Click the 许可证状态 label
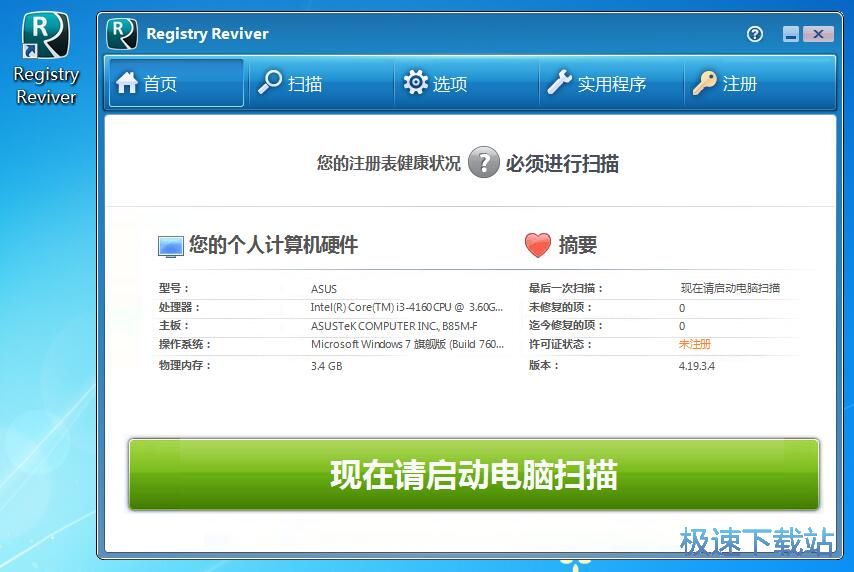 (560, 344)
